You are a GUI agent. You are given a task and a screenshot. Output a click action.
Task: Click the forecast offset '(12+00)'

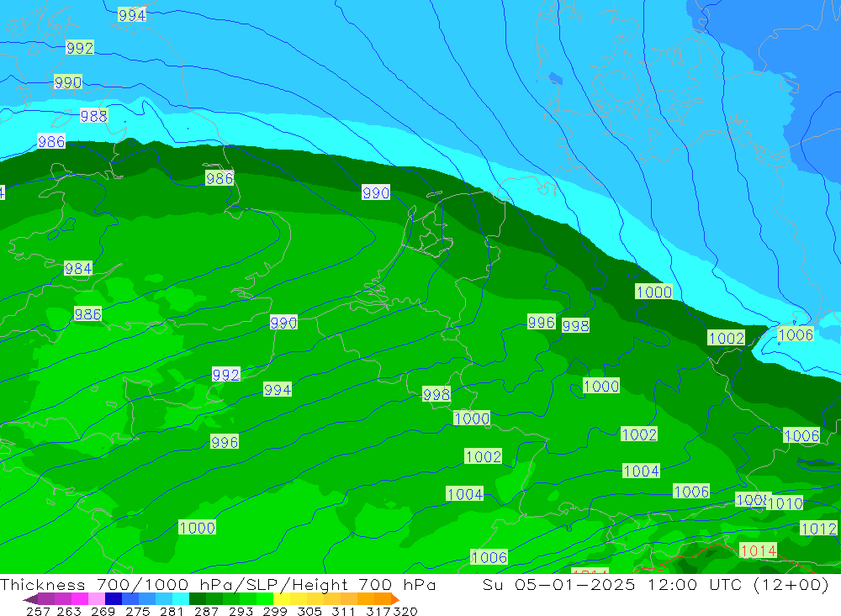[791, 584]
